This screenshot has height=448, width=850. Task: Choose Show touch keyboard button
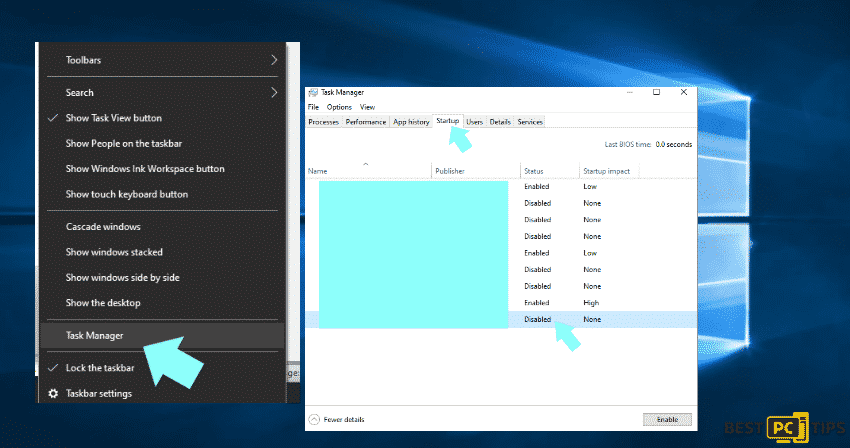point(127,194)
